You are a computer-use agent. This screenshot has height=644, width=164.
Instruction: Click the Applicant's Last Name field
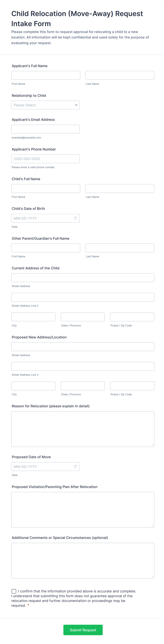(x=120, y=75)
